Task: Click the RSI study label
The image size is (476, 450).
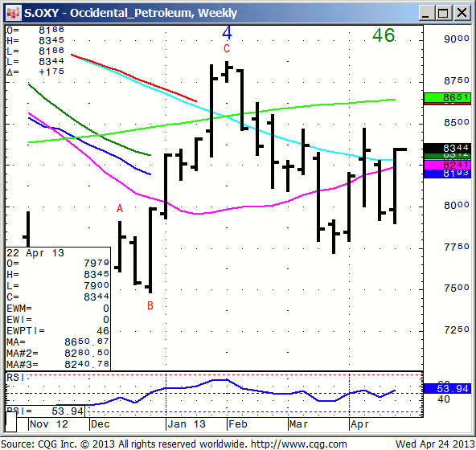Action: [x=16, y=378]
